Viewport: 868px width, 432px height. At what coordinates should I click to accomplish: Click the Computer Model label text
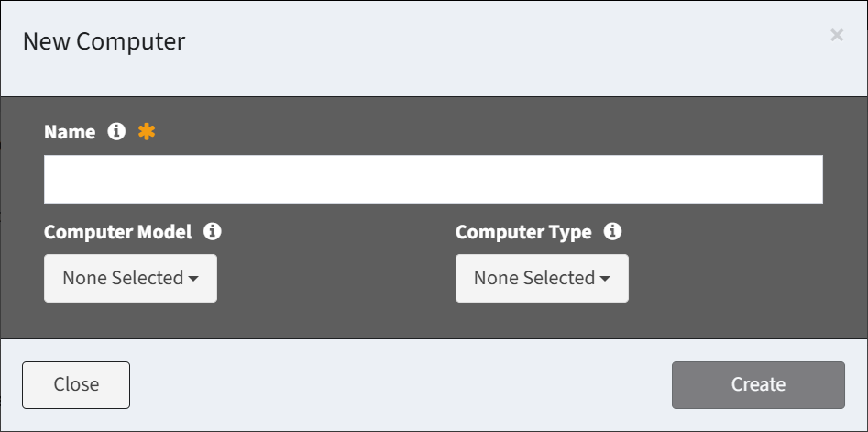coord(118,232)
